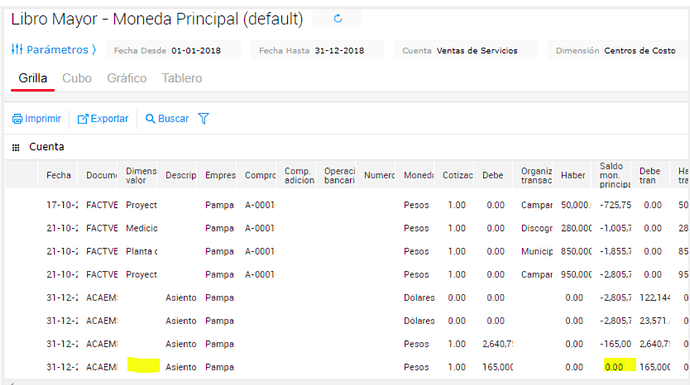Select the date cell 17-10

[62, 205]
